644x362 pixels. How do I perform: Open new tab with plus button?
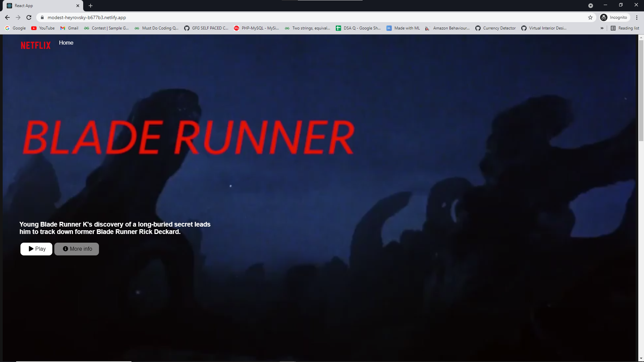point(91,6)
